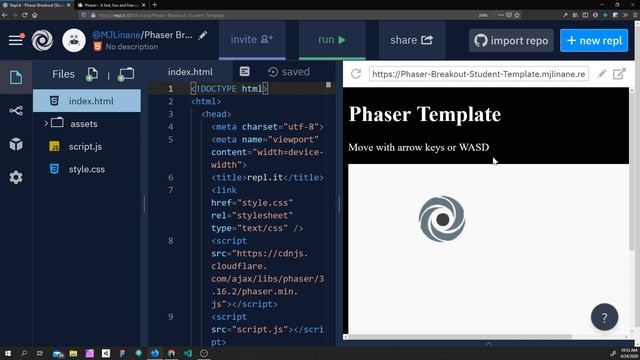
Task: Add a new folder icon
Action: 126,74
